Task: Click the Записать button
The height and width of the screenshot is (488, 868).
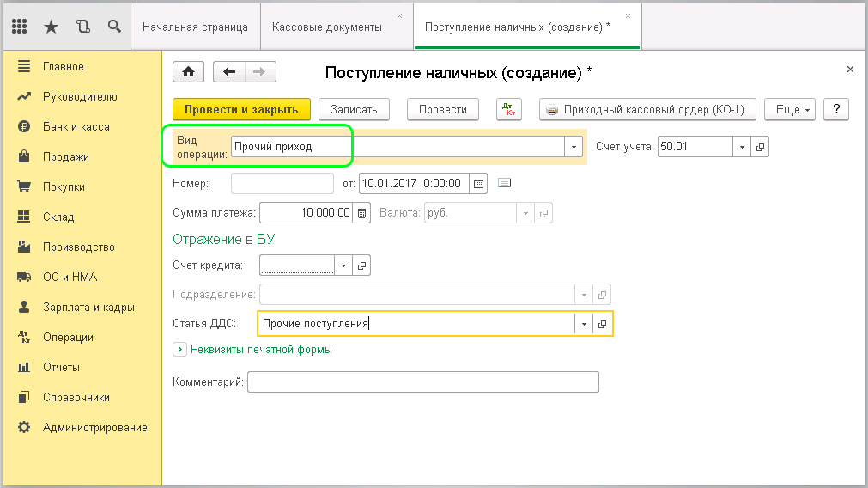Action: [355, 110]
